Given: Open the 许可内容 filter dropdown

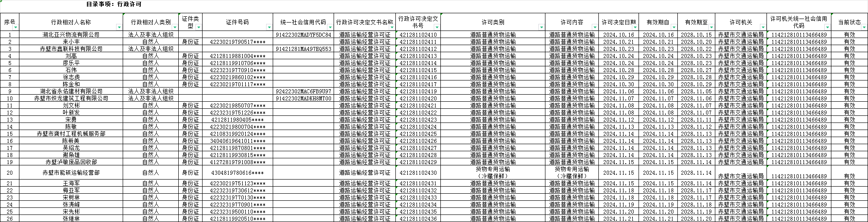Looking at the screenshot, I should point(595,27).
